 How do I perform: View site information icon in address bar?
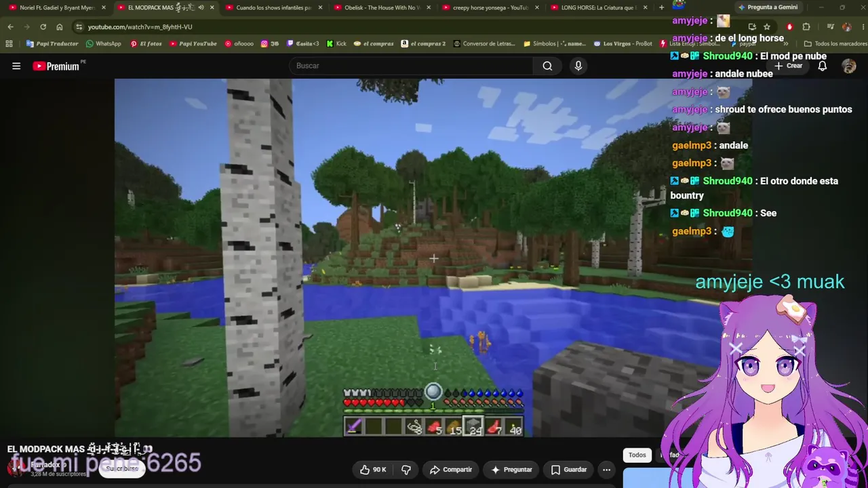pyautogui.click(x=79, y=27)
